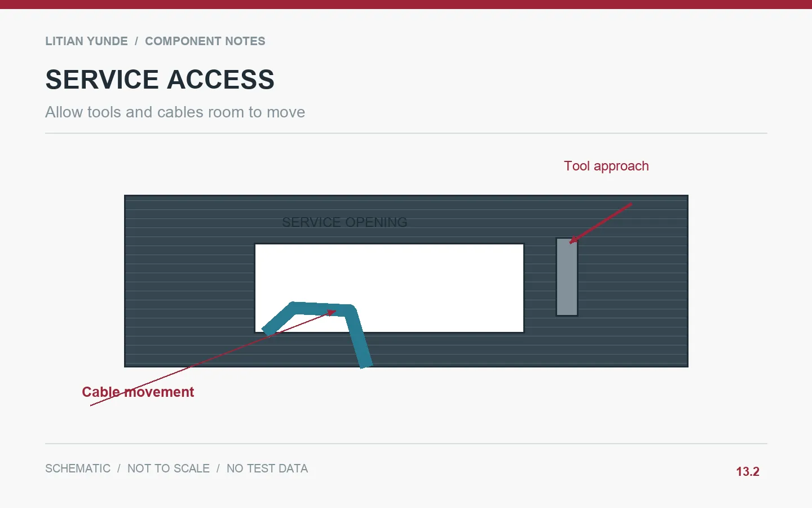Select the "COMPONENT NOTES" header text
This screenshot has height=508, width=812.
(x=205, y=41)
